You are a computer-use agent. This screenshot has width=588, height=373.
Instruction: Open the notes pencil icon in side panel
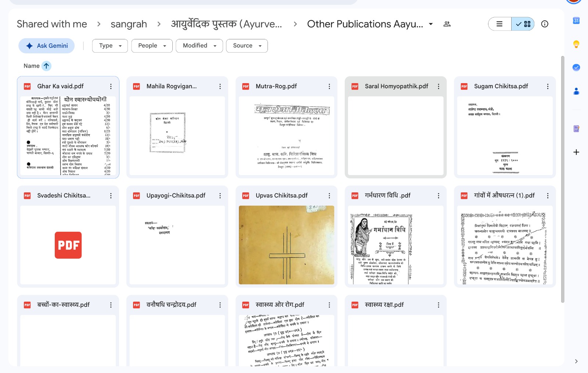pyautogui.click(x=576, y=129)
